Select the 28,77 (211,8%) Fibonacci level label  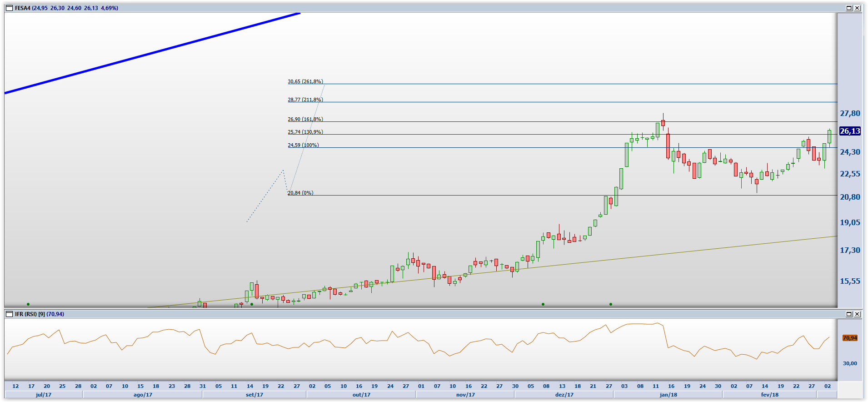pyautogui.click(x=305, y=100)
